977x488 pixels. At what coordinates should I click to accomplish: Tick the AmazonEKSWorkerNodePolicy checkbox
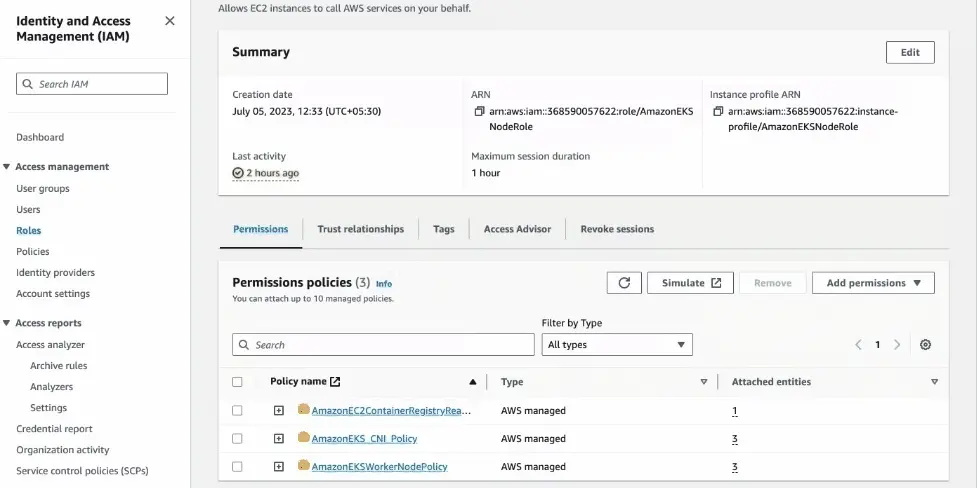tap(237, 467)
